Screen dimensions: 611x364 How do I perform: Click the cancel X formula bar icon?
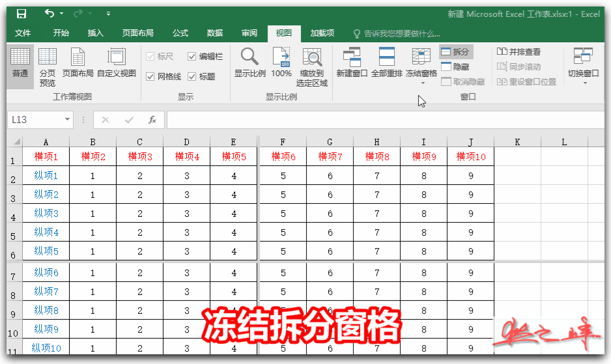(106, 120)
